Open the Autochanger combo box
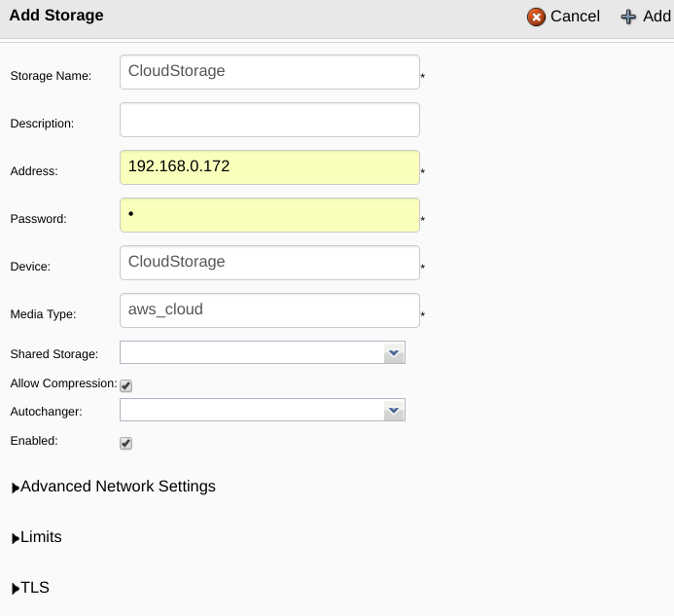This screenshot has height=616, width=674. (263, 410)
